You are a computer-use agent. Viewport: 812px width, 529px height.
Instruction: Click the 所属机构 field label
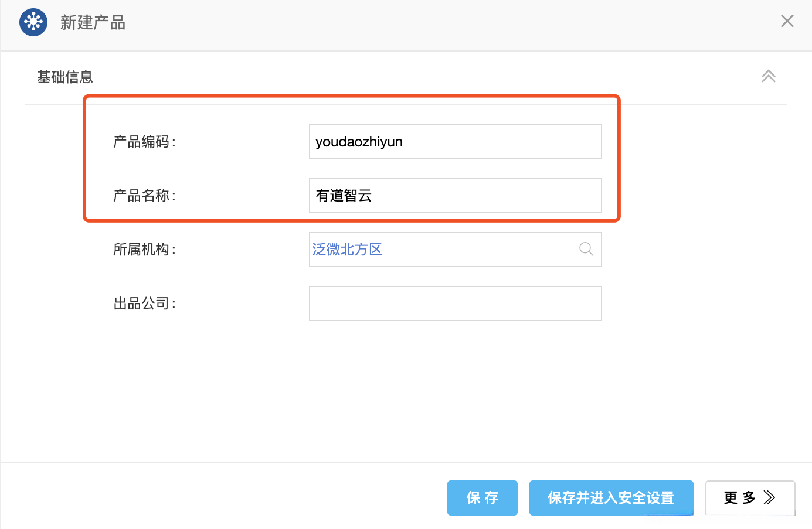click(x=144, y=250)
